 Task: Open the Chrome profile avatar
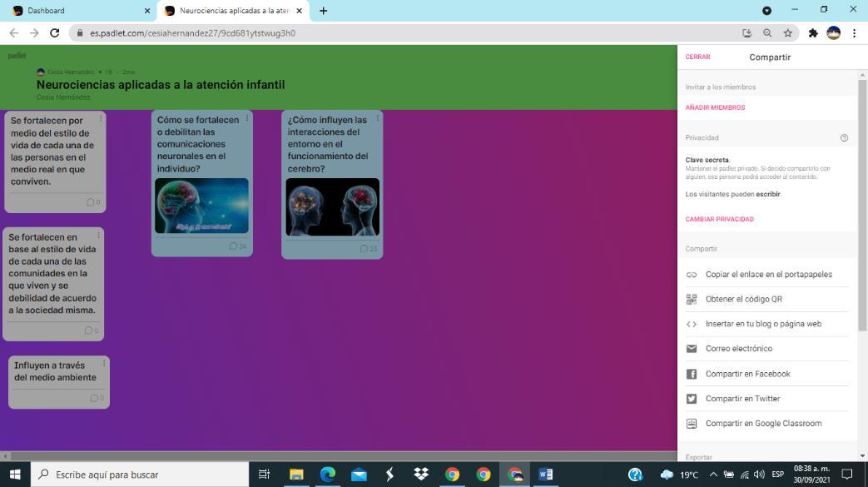(x=833, y=33)
